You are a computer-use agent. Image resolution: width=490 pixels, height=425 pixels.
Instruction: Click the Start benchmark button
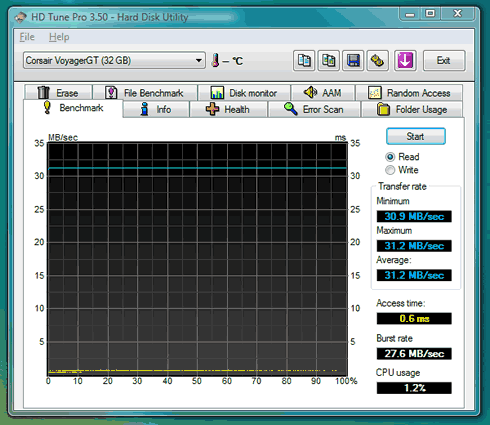click(x=416, y=136)
